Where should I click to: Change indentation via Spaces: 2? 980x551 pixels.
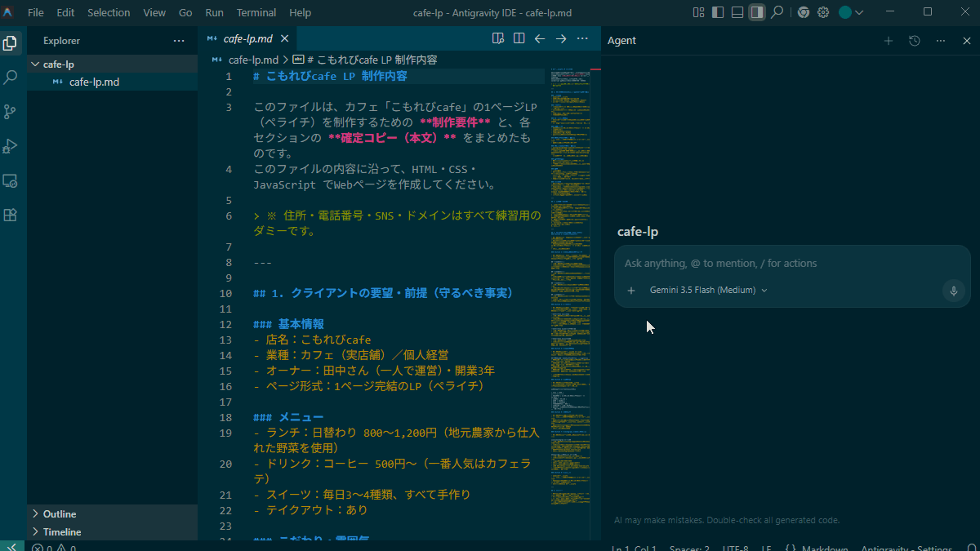[689, 549]
